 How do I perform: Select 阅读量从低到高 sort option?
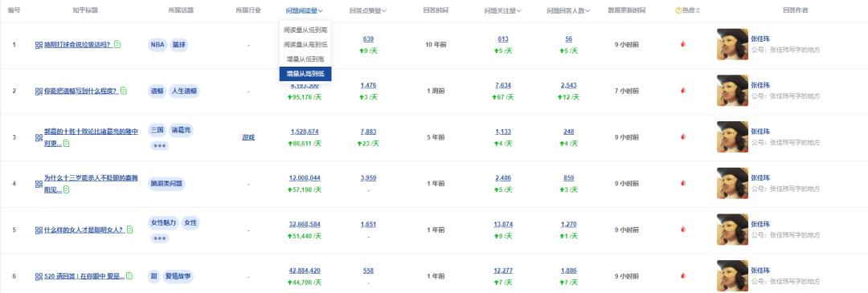[x=305, y=30]
